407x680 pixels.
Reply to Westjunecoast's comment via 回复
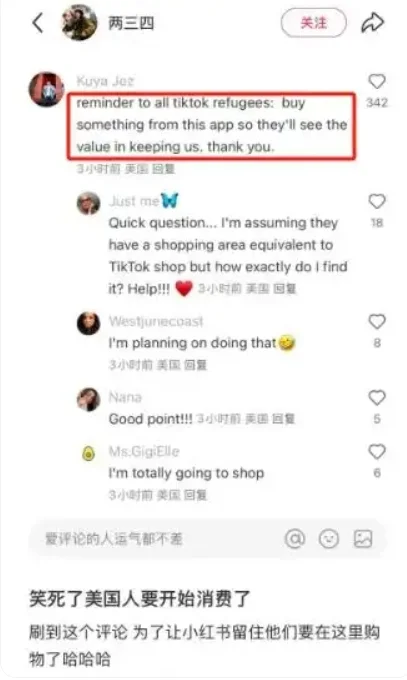196,365
